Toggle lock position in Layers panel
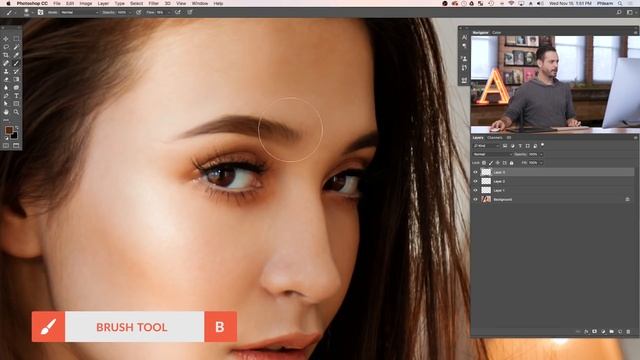This screenshot has height=360, width=640. tap(498, 163)
